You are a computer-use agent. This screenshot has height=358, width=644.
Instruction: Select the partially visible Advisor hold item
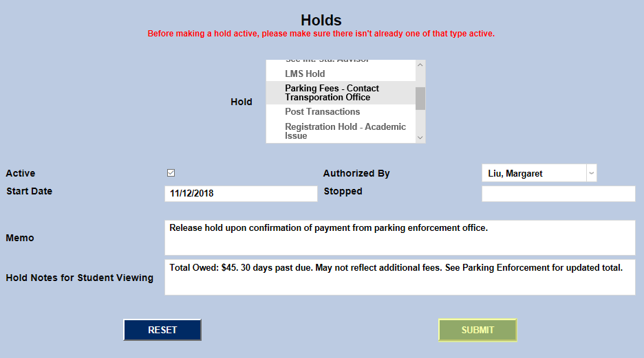click(x=327, y=62)
